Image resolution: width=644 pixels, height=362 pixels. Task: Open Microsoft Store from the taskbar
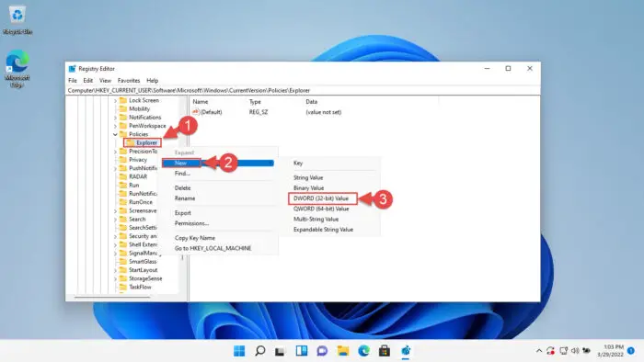coord(385,351)
